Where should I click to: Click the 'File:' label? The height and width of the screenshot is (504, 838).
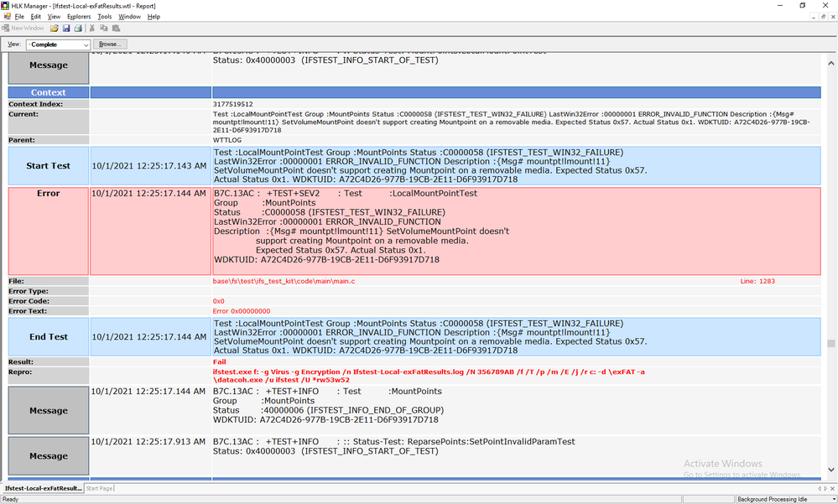(x=16, y=281)
